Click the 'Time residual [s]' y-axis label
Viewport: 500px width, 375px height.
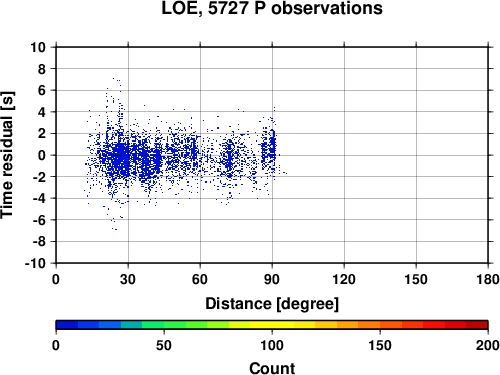coord(7,155)
